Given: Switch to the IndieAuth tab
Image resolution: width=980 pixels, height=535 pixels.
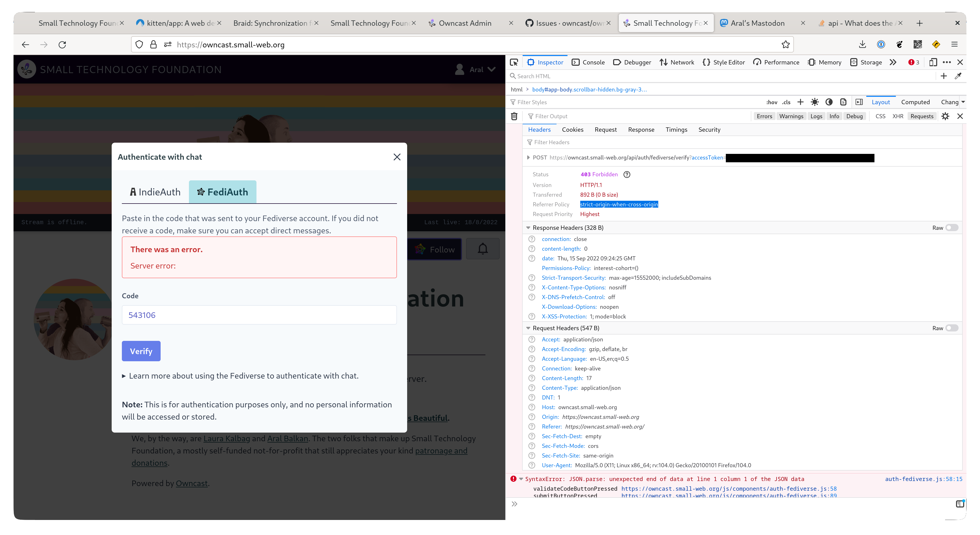Looking at the screenshot, I should [155, 192].
